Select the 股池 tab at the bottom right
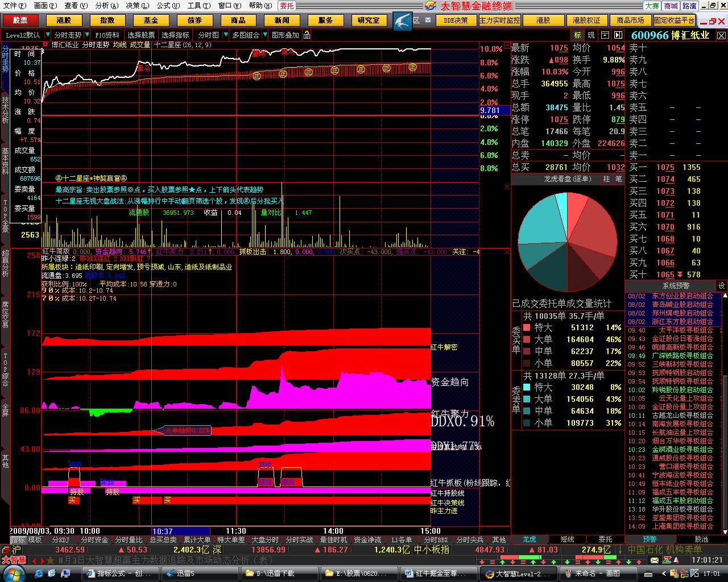 pyautogui.click(x=702, y=539)
